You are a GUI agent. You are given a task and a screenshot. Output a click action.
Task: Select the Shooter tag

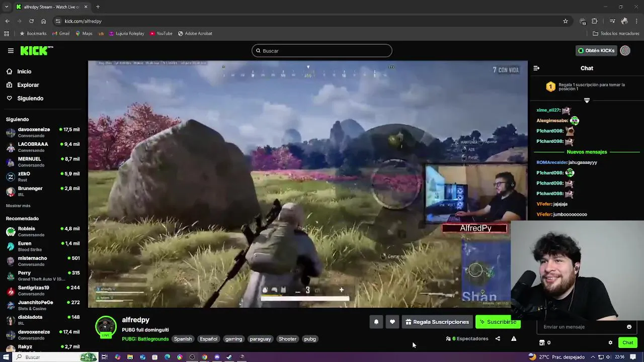[x=288, y=339]
